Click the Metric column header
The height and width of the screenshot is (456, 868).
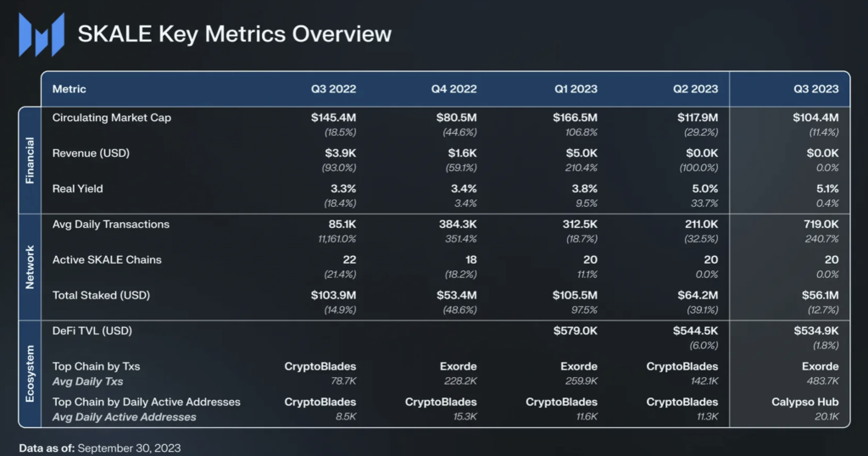pyautogui.click(x=70, y=89)
